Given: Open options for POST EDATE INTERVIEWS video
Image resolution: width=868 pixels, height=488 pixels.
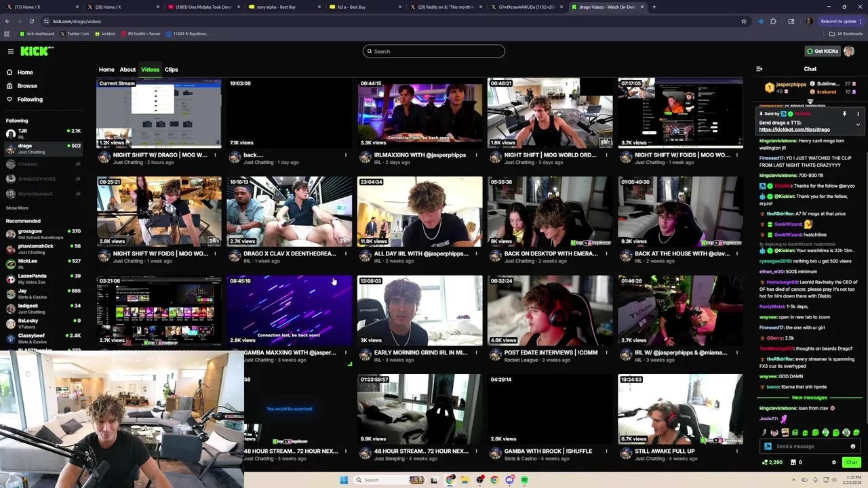Looking at the screenshot, I should click(x=606, y=353).
